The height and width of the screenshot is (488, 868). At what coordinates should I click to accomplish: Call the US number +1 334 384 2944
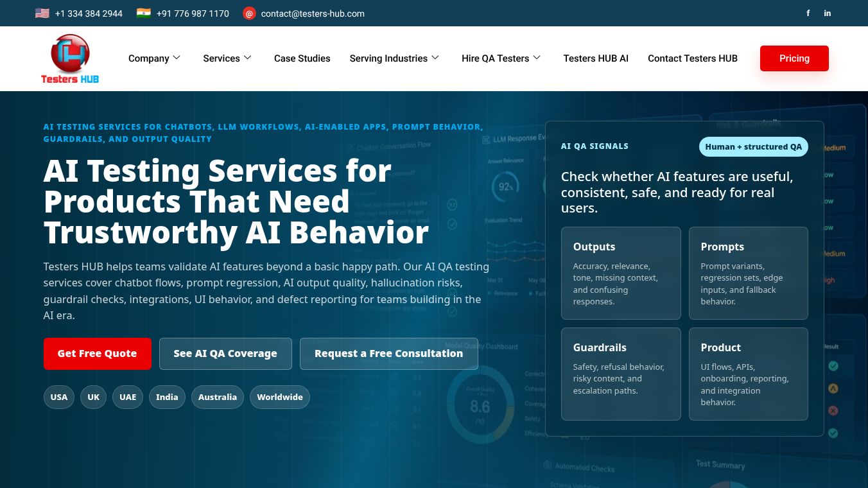(89, 13)
